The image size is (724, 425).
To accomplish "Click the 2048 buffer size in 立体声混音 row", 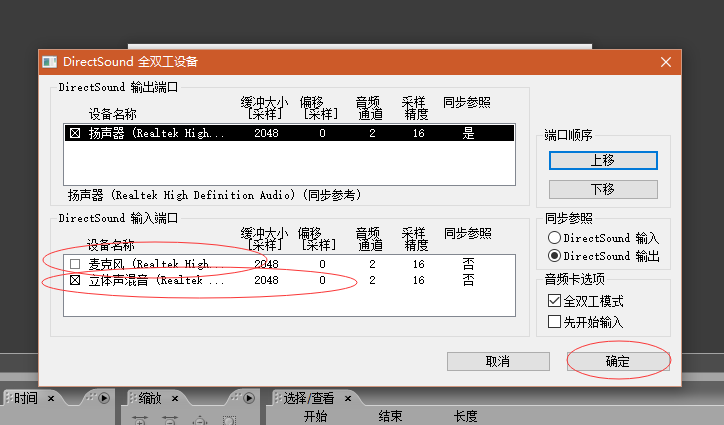I will click(266, 280).
